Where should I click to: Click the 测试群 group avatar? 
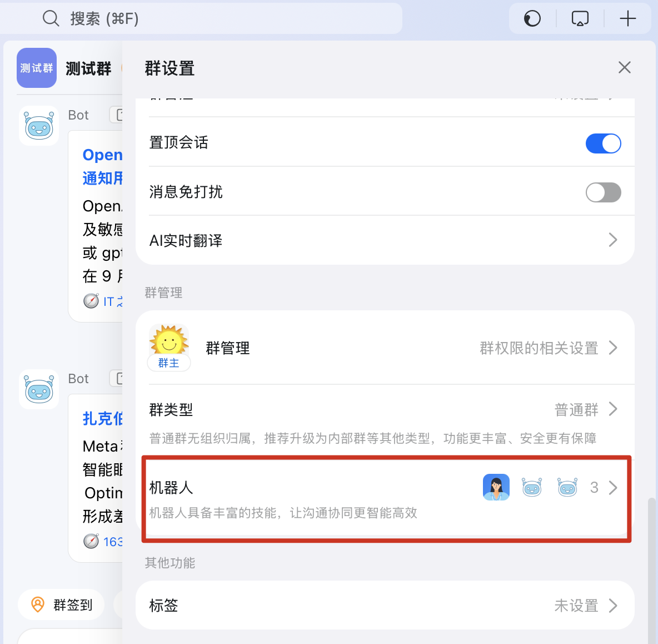(x=37, y=68)
